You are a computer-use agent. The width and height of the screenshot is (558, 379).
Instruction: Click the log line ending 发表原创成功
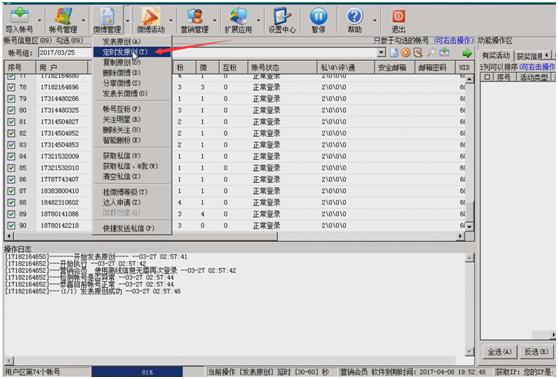[93, 291]
